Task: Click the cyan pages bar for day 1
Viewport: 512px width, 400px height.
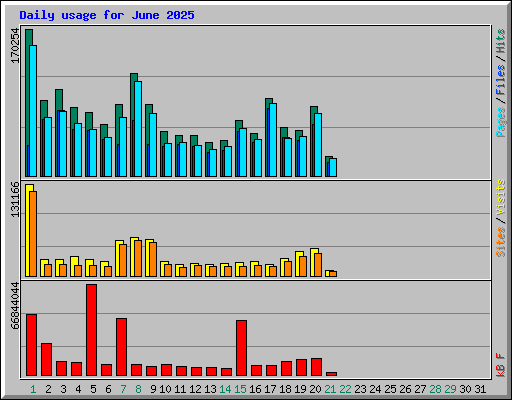Action: (x=33, y=111)
